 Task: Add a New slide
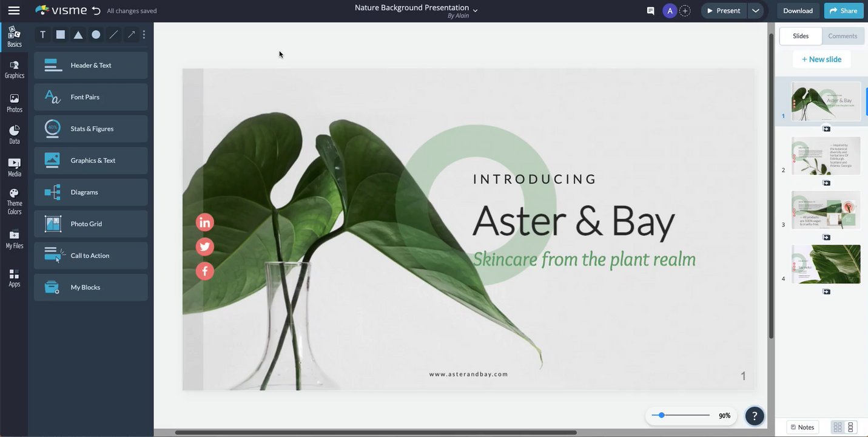click(821, 59)
